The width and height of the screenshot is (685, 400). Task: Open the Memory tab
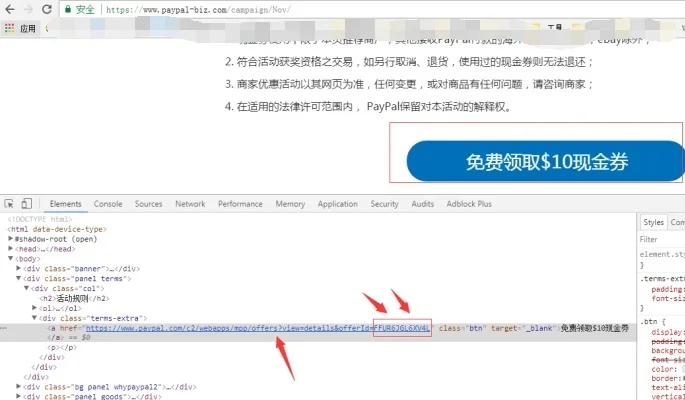290,204
